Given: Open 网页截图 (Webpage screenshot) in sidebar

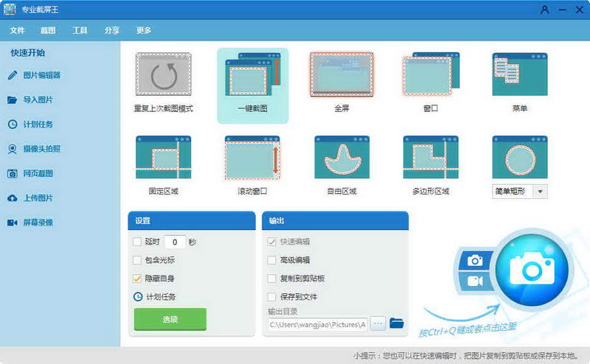Looking at the screenshot, I should (38, 173).
